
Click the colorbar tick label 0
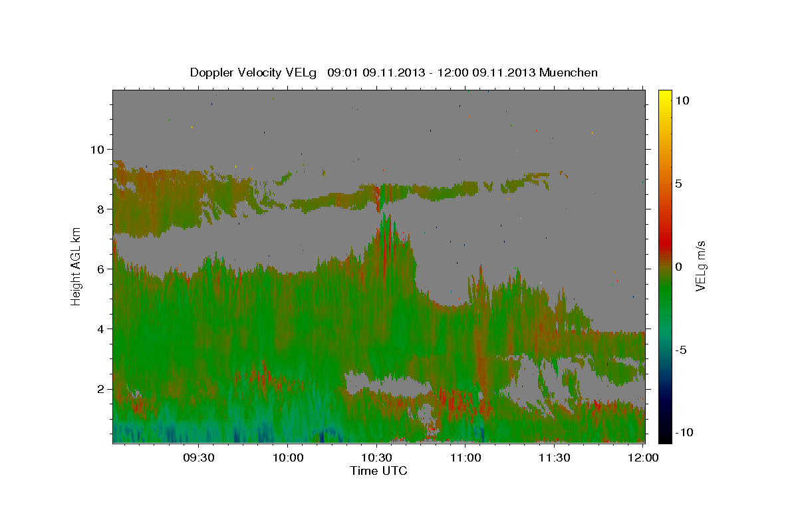(678, 267)
